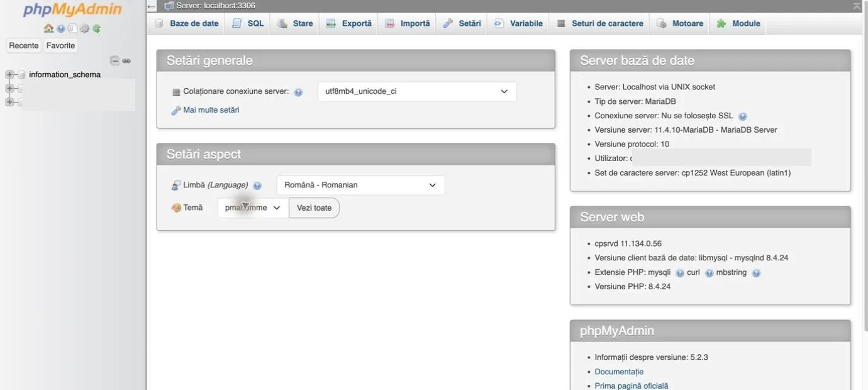This screenshot has height=390, width=868.
Task: Click the Server: localhost:3306 breadcrumb
Action: click(x=215, y=6)
